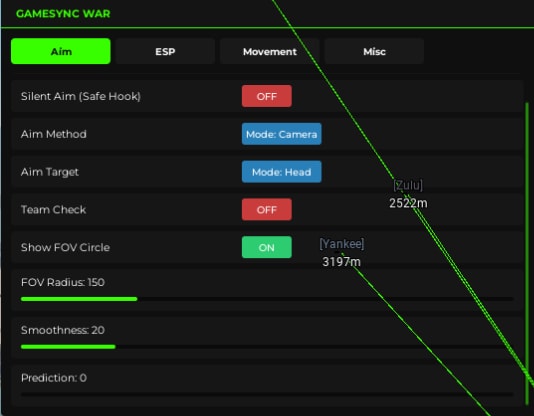
Task: Adjust the FOV Radius slider
Action: coord(267,299)
